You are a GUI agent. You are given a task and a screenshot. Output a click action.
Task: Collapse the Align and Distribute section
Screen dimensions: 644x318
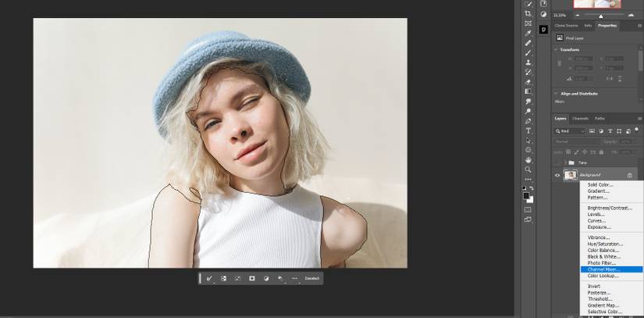pyautogui.click(x=557, y=94)
